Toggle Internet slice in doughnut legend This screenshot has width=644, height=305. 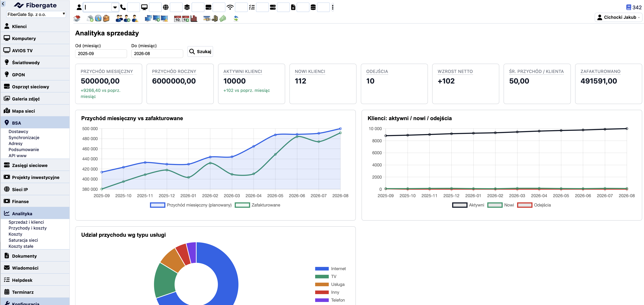point(331,269)
